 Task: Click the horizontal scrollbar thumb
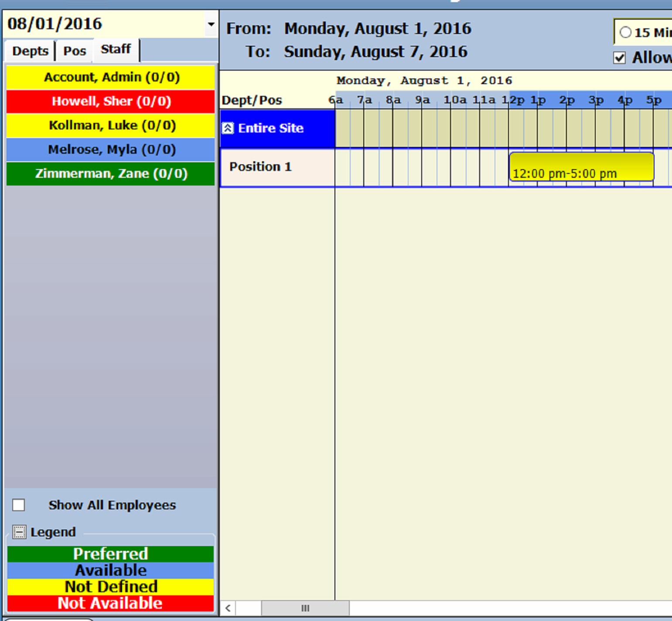[x=305, y=608]
